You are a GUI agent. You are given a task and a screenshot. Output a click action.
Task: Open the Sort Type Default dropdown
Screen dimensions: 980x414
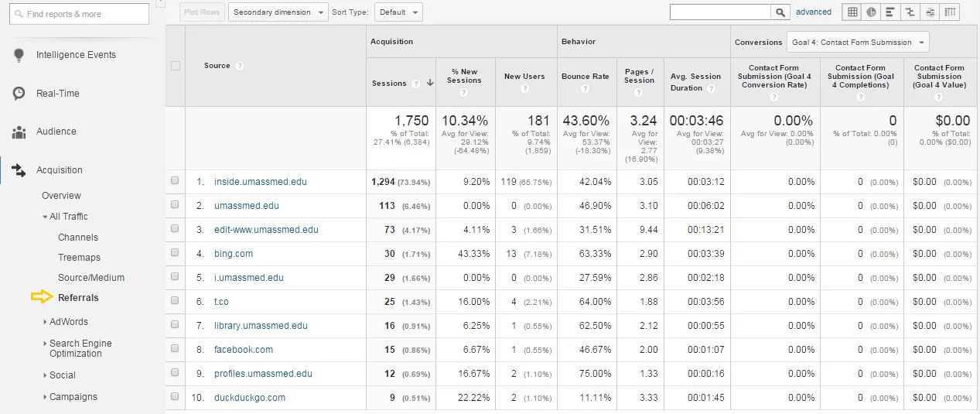(x=398, y=12)
